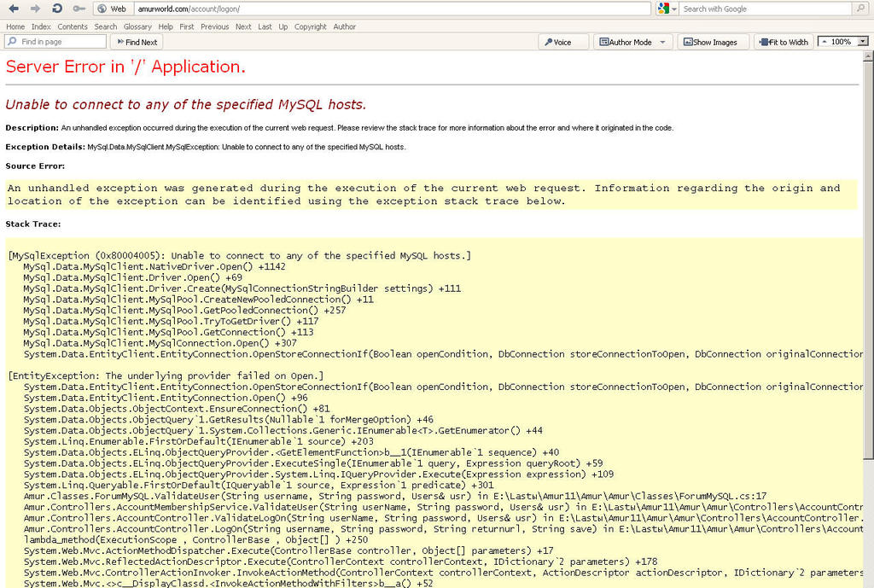This screenshot has height=588, width=874.
Task: Click the magnifier to search with Google
Action: pyautogui.click(x=861, y=9)
